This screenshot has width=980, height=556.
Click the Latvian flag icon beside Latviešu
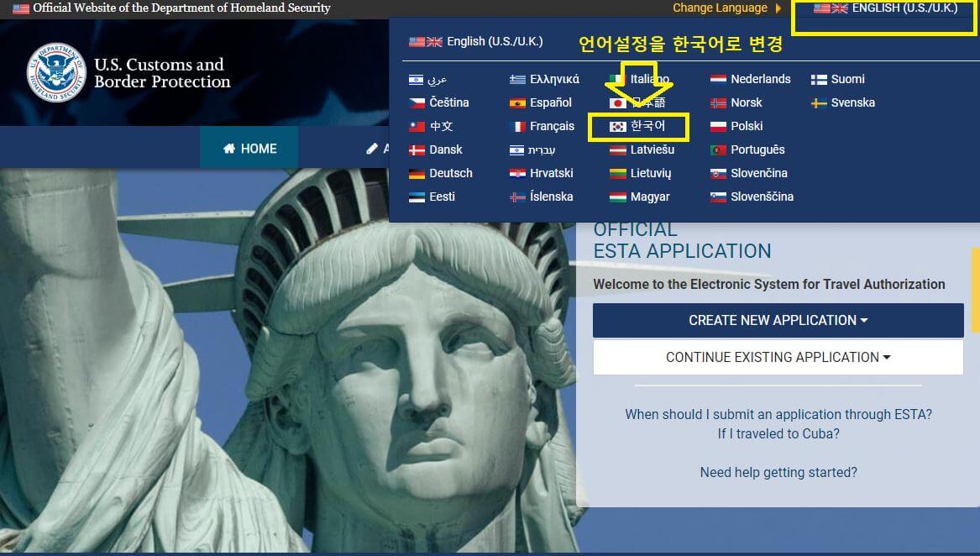(x=617, y=150)
